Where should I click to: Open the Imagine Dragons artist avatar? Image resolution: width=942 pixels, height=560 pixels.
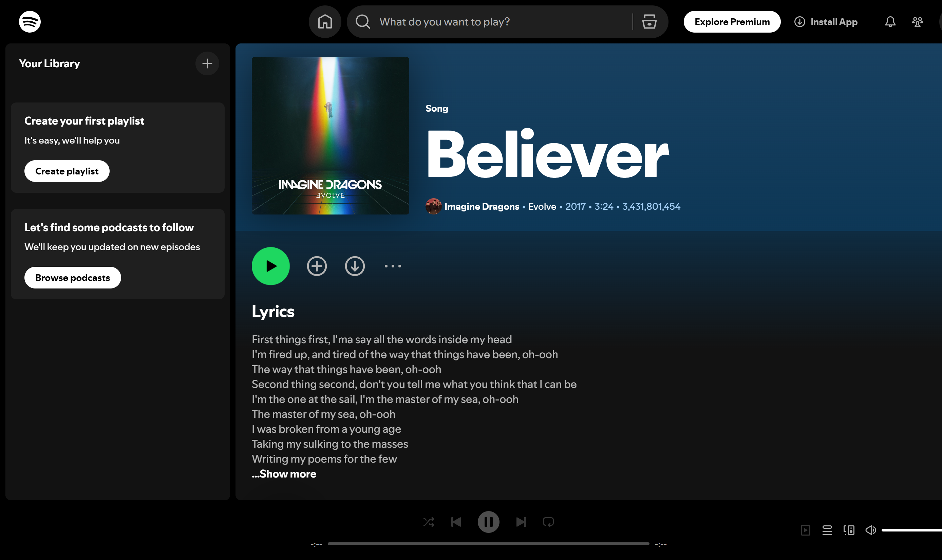[433, 206]
